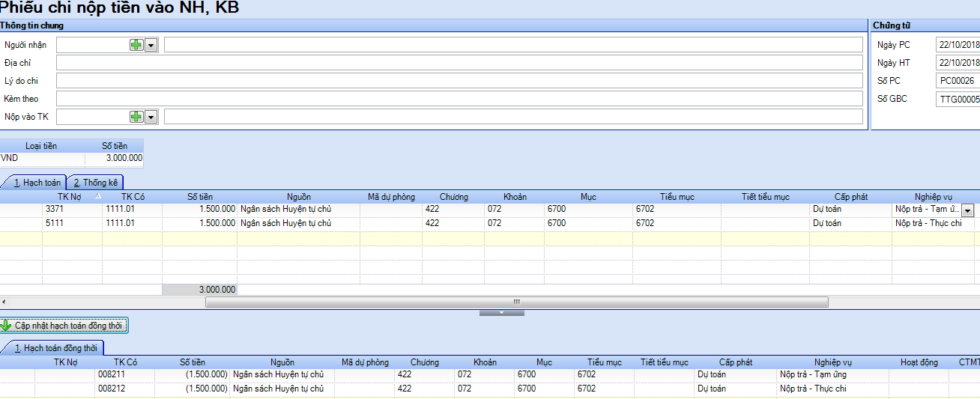
Task: Click the Nộp vào TK description field
Action: coord(513,117)
